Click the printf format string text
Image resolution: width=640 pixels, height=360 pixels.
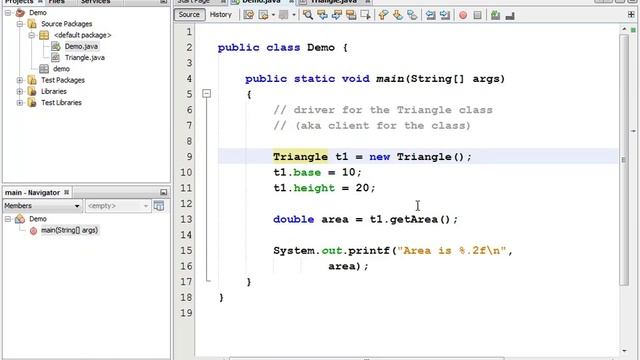[x=451, y=251]
